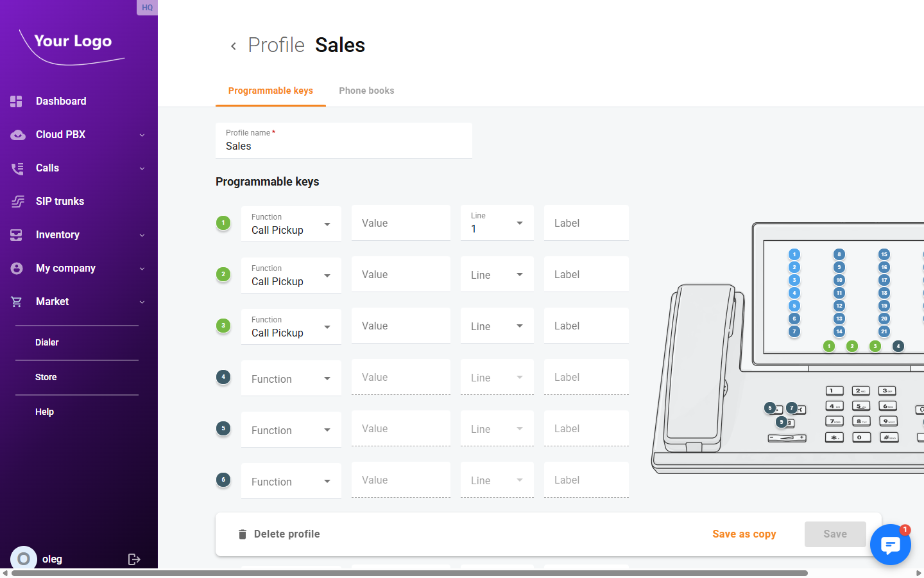This screenshot has height=578, width=924.
Task: Click the Market shopping cart icon
Action: (x=17, y=302)
